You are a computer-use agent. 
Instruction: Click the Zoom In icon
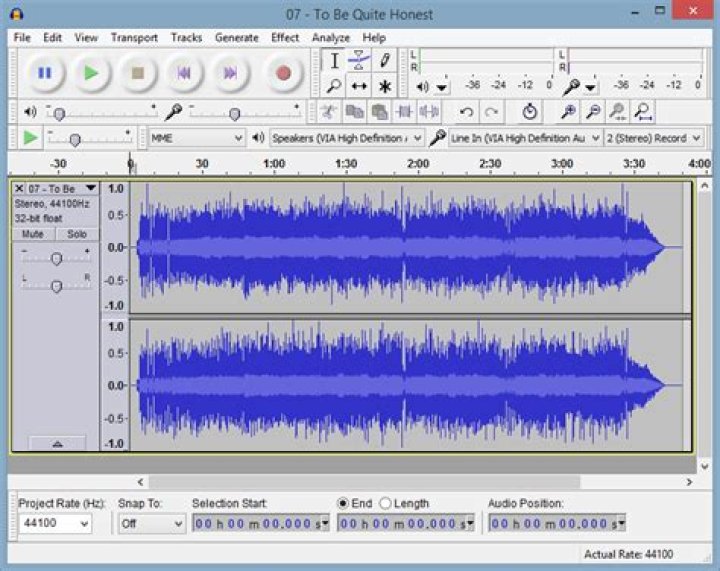click(x=568, y=112)
